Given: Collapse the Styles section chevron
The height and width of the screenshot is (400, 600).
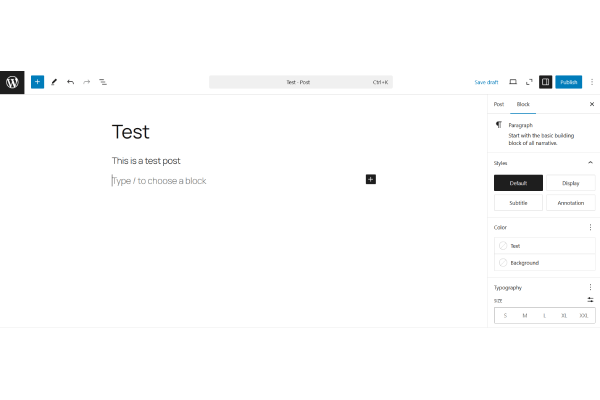Looking at the screenshot, I should coord(590,162).
